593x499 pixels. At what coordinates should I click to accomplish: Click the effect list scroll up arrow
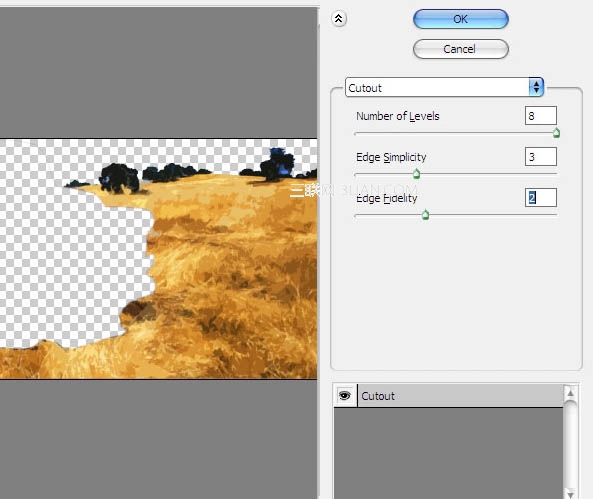(x=570, y=393)
